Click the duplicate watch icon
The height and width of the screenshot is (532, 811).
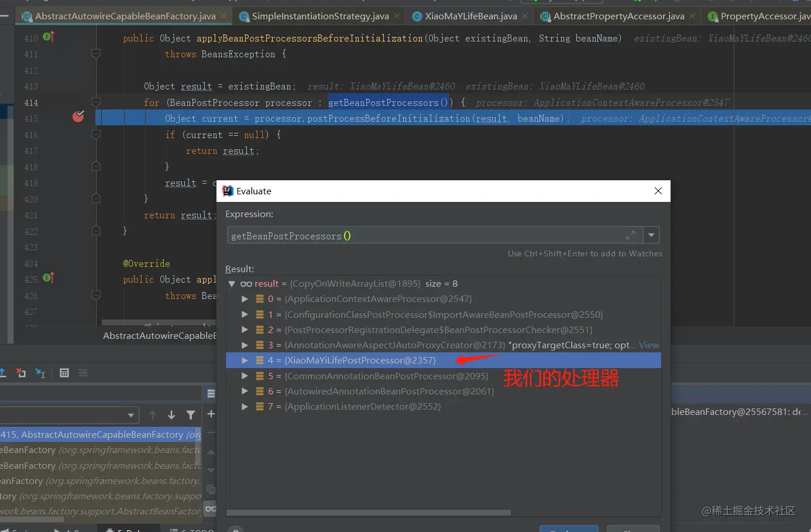click(211, 489)
